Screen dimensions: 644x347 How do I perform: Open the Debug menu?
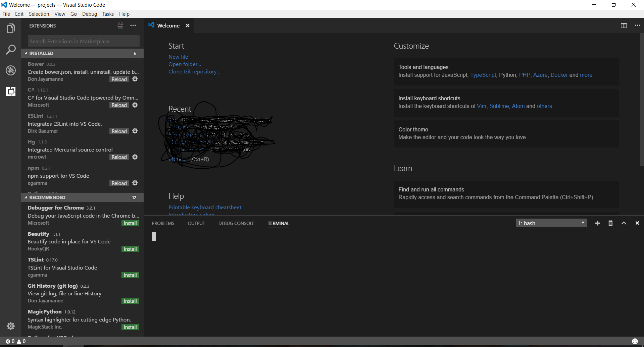point(89,14)
